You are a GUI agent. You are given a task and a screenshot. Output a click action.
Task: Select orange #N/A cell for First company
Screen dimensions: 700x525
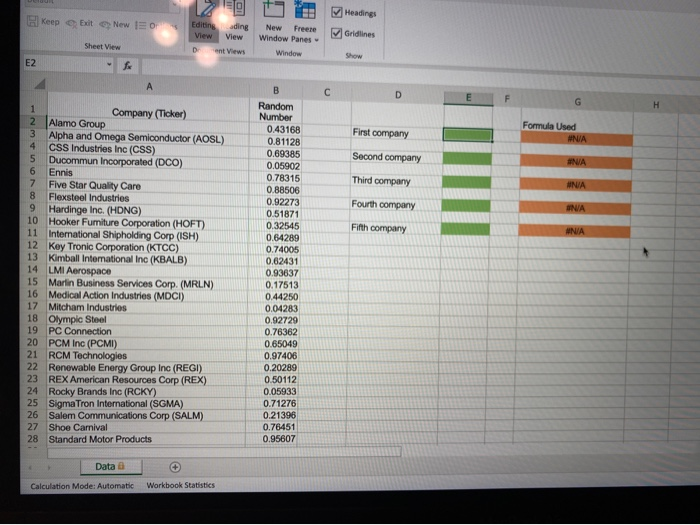(x=577, y=139)
